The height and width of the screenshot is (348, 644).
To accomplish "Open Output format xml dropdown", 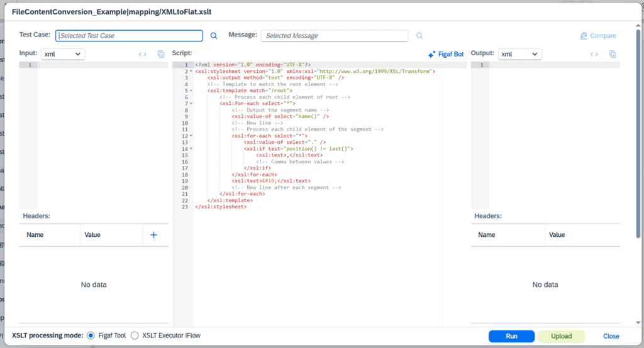I will [520, 54].
